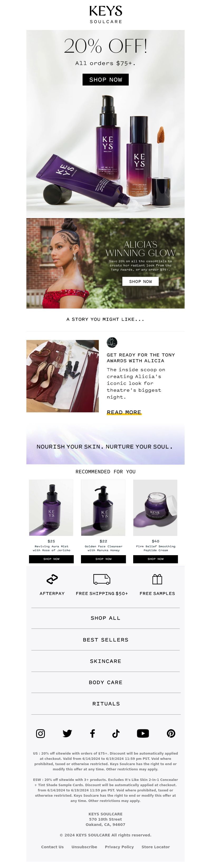
Task: Click the free shipping truck icon
Action: coord(102,579)
